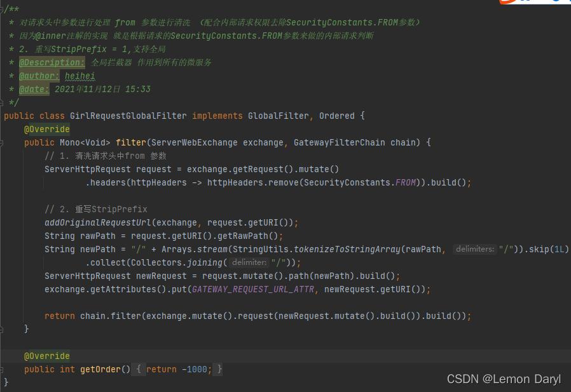The width and height of the screenshot is (571, 392).
Task: Click the addOriginalRequestUrl method call
Action: (98, 223)
